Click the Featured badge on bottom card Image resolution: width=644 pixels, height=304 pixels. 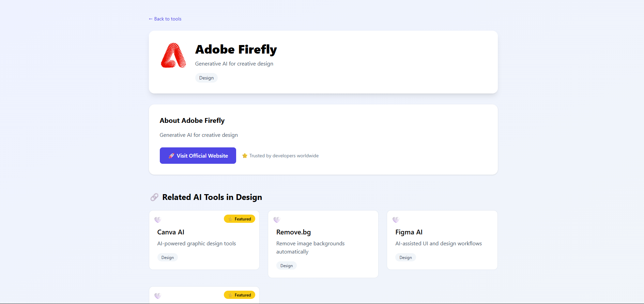[240, 295]
